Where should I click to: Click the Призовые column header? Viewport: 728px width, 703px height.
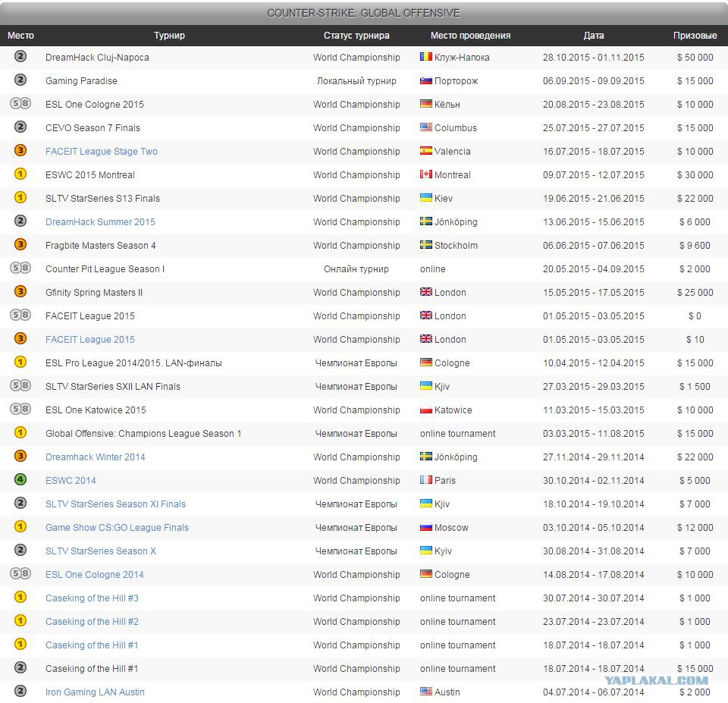[695, 36]
